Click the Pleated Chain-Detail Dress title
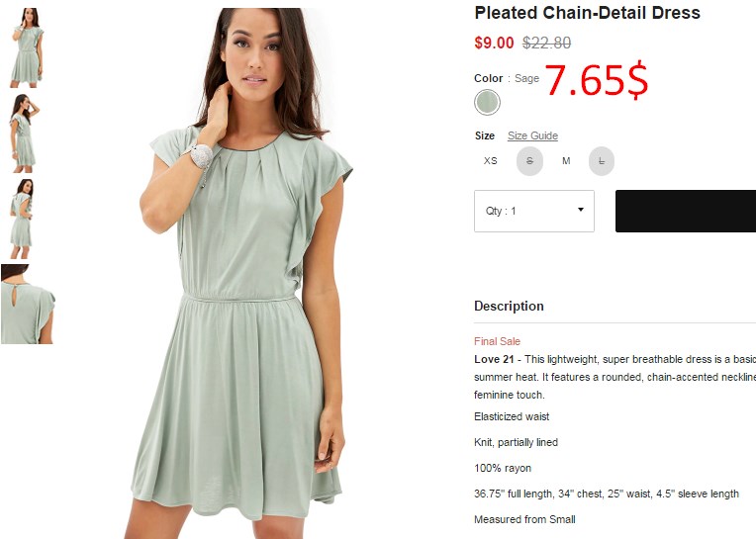This screenshot has height=539, width=756. pos(587,13)
